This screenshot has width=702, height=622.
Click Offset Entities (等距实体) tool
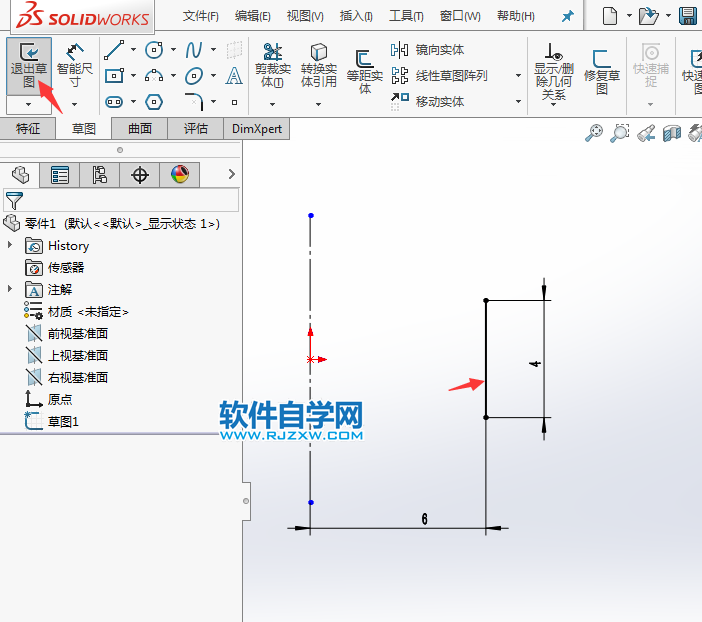point(365,72)
